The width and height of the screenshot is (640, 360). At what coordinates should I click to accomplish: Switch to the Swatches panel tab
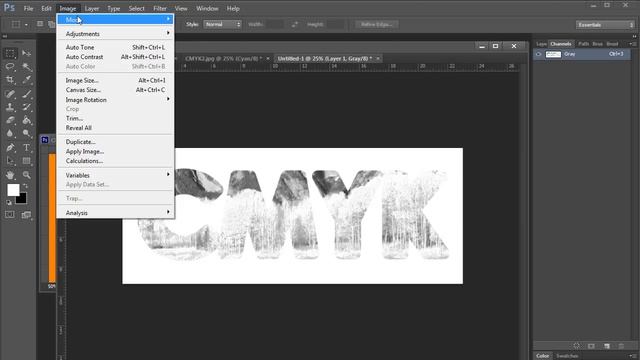pos(567,356)
